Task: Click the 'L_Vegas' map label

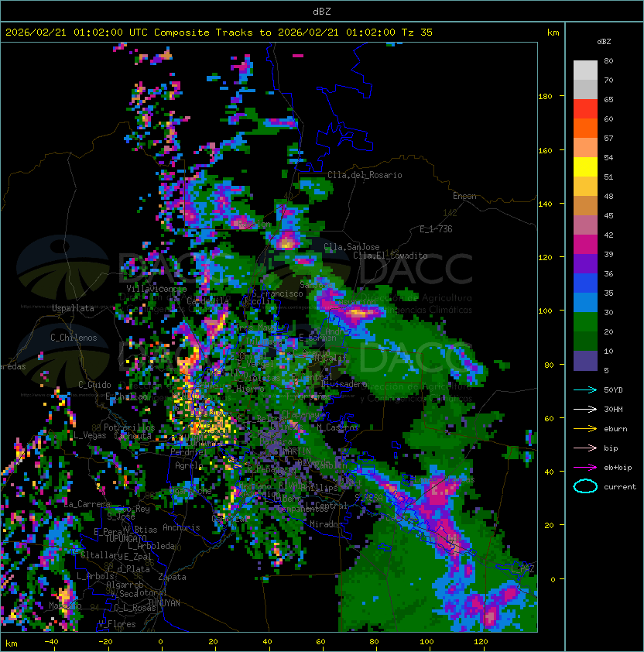Action: coord(90,435)
